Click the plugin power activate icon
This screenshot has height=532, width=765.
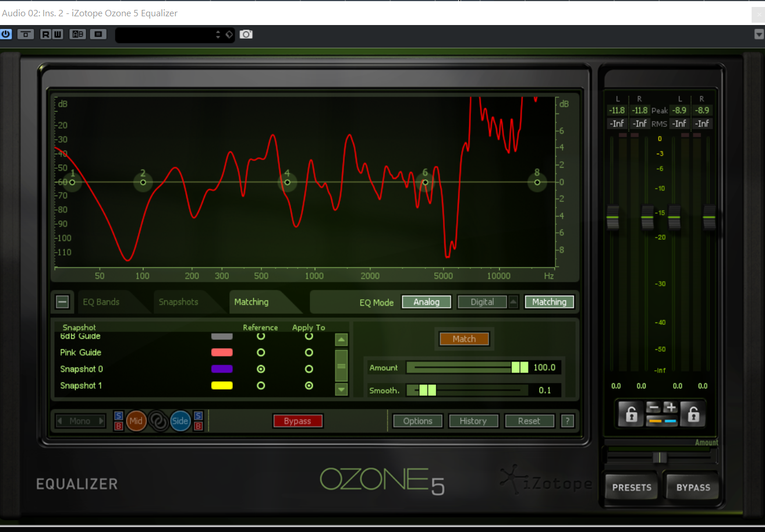click(6, 34)
